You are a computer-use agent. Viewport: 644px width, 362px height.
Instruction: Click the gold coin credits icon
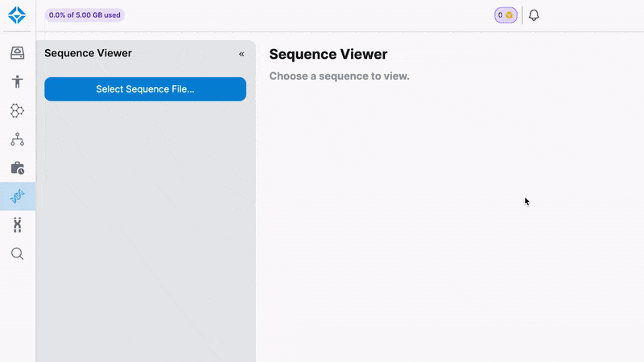tap(510, 15)
